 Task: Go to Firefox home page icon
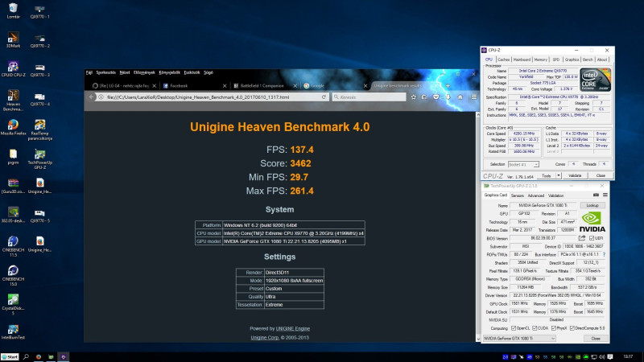point(460,97)
